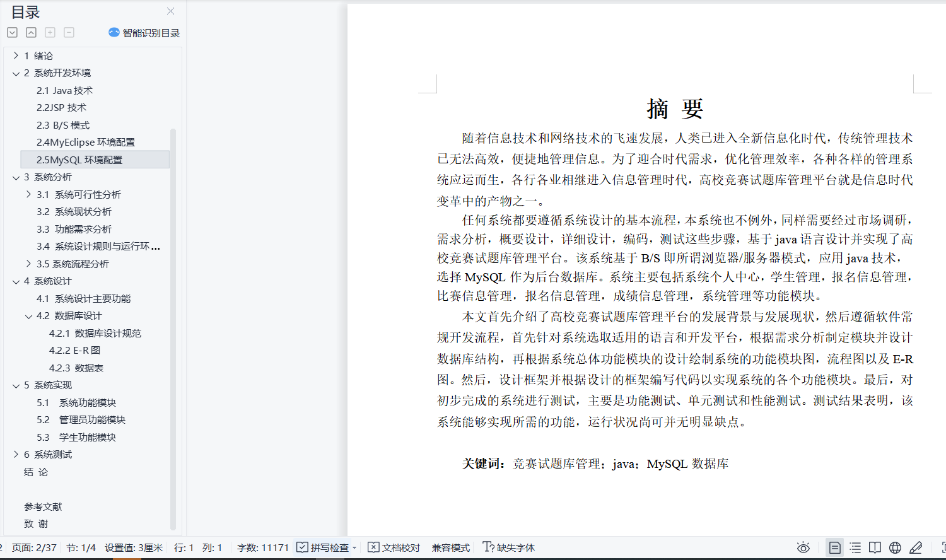
Task: Click the collapse-all headings icon
Action: point(31,32)
